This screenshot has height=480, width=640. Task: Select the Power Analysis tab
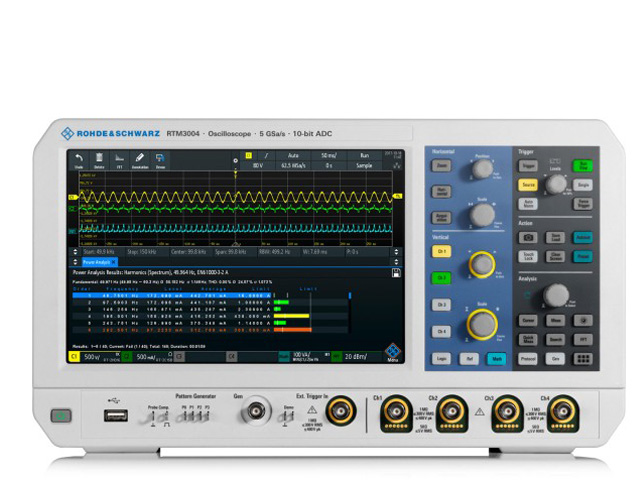click(90, 262)
